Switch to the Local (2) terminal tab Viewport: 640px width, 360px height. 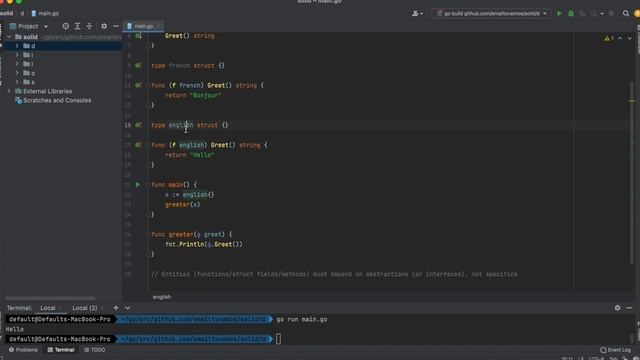pos(85,308)
